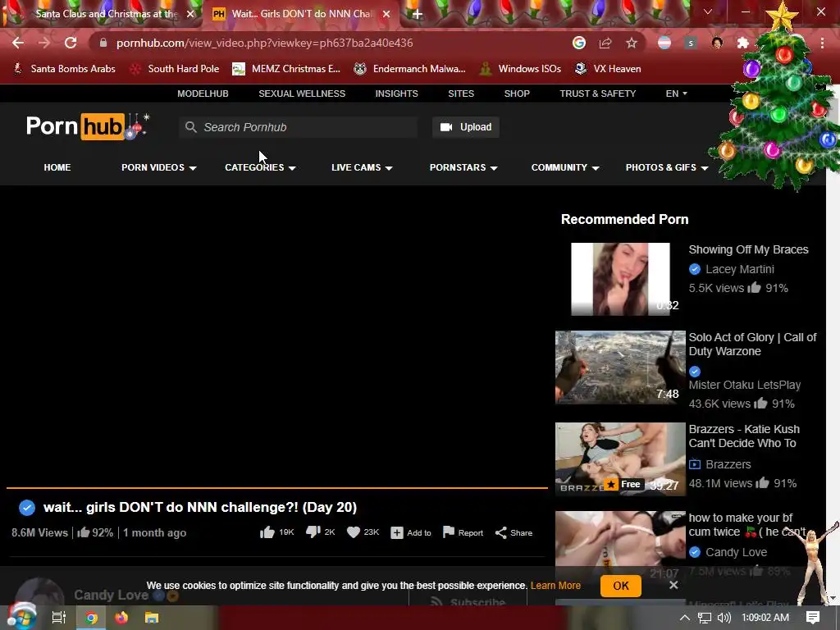Click the thumbs down icon showing 2K
This screenshot has width=840, height=630.
[313, 532]
